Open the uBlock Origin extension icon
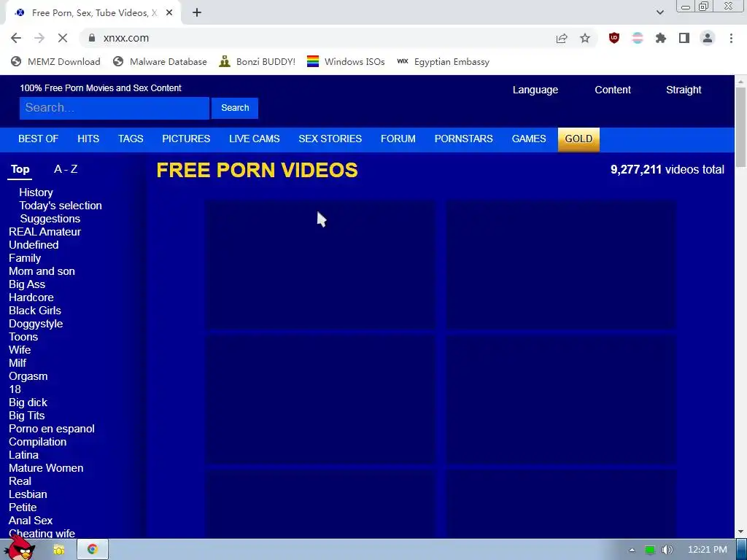This screenshot has width=747, height=560. coord(614,38)
